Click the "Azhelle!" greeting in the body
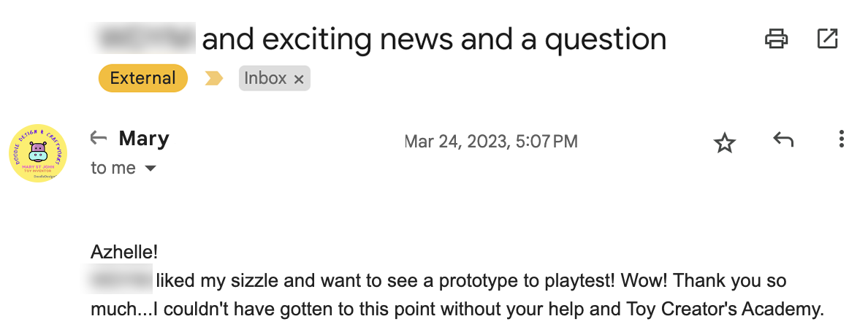868x327 pixels. [124, 253]
